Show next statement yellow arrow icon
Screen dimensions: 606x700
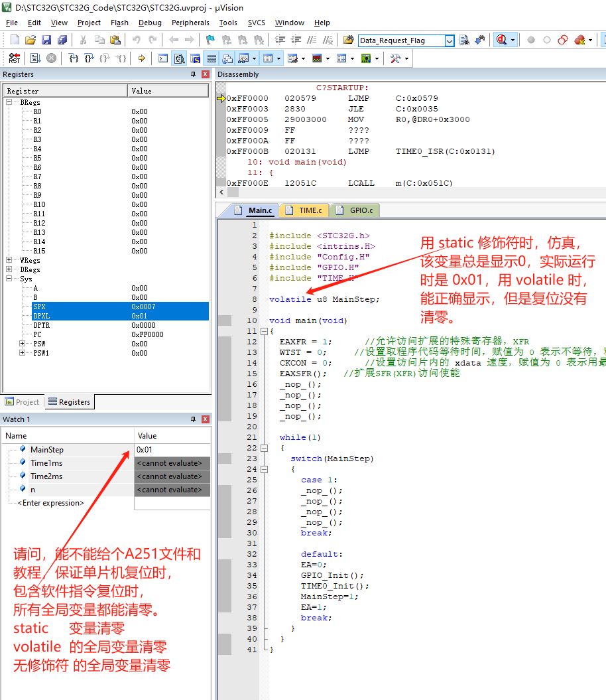[142, 58]
